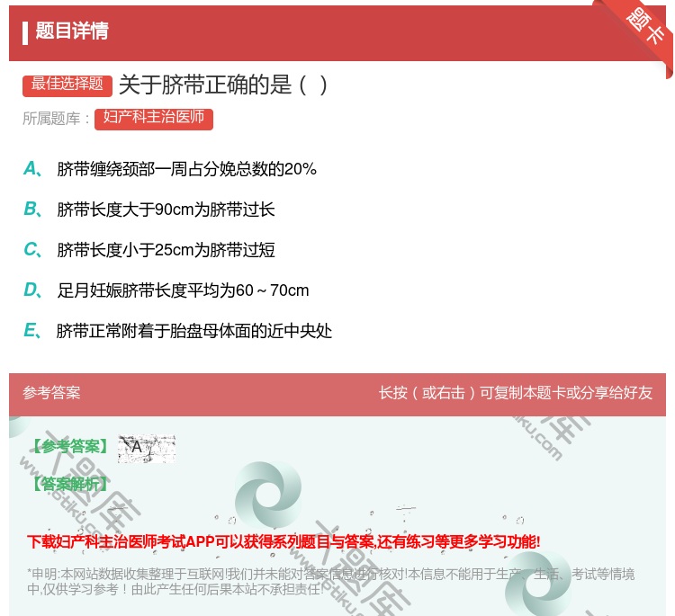Click the 长按（或右击）可复制本题卡 hint text
Screen dimensions: 675x616
(x=516, y=393)
